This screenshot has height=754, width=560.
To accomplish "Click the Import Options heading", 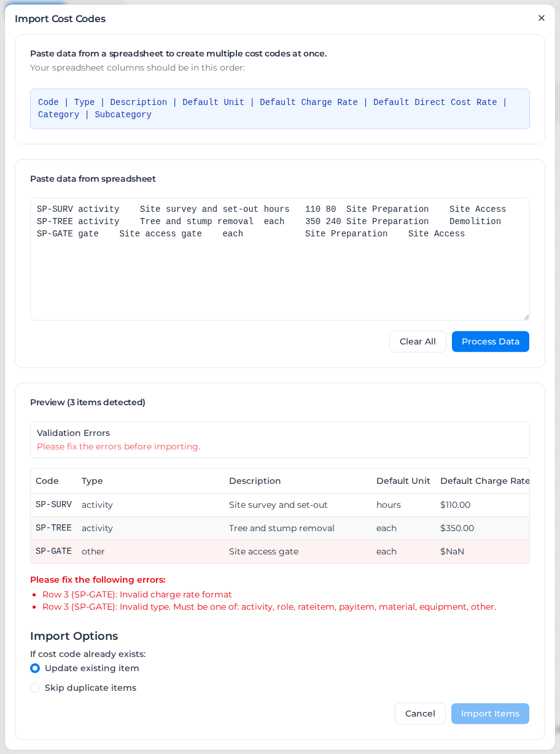I will (74, 636).
